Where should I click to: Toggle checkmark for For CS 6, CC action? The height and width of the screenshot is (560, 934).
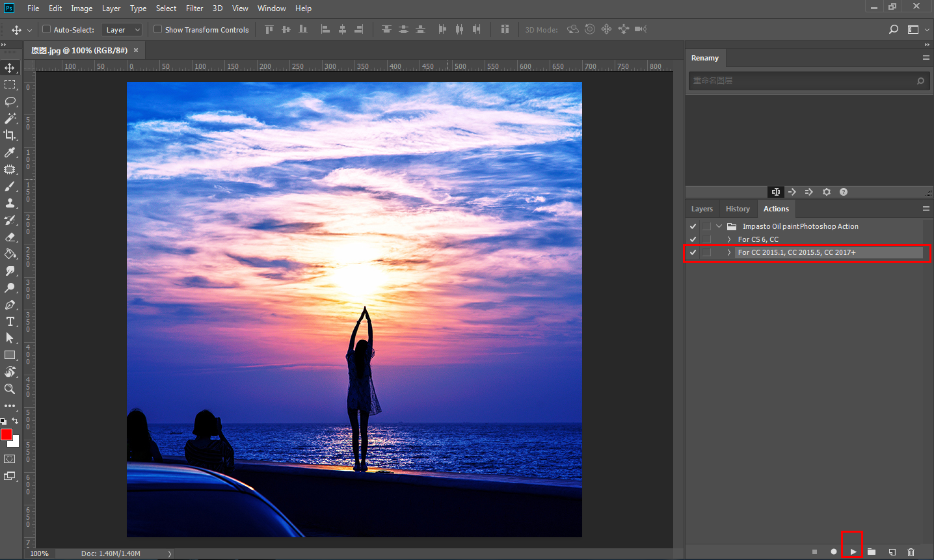693,239
